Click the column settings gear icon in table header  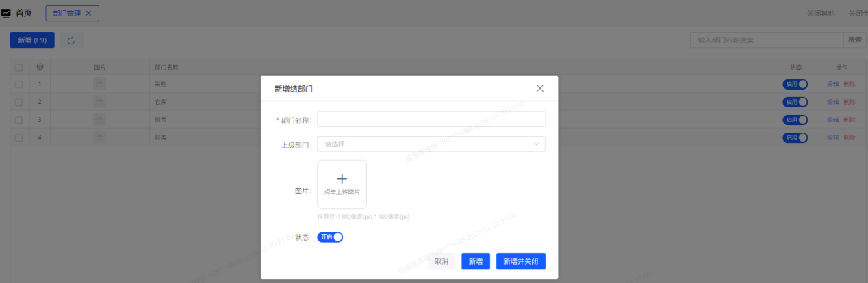point(40,67)
